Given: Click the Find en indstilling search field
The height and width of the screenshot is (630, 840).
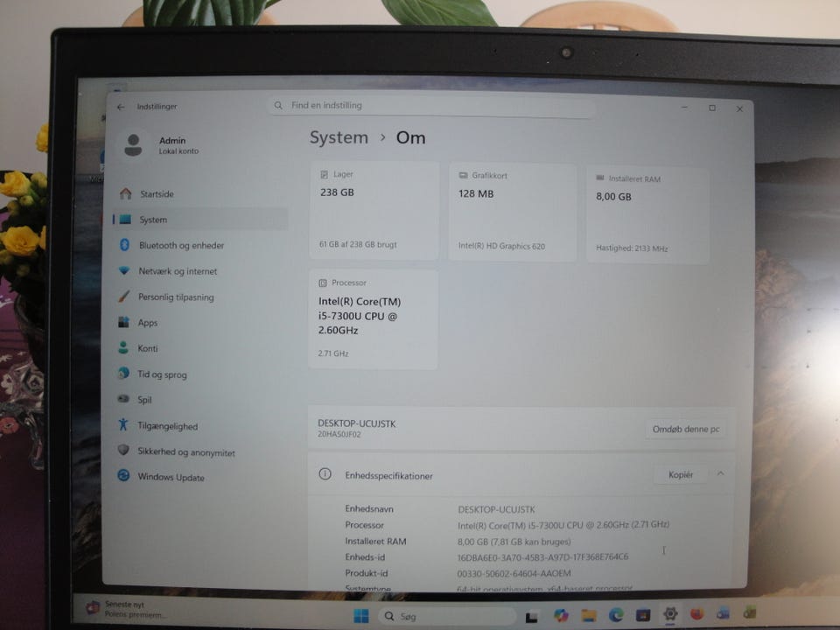Looking at the screenshot, I should pos(431,106).
